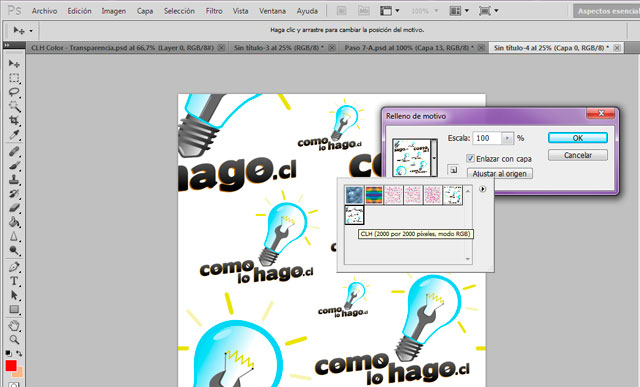This screenshot has height=387, width=640.
Task: Click the Photoshop Ps logo
Action: click(x=14, y=10)
